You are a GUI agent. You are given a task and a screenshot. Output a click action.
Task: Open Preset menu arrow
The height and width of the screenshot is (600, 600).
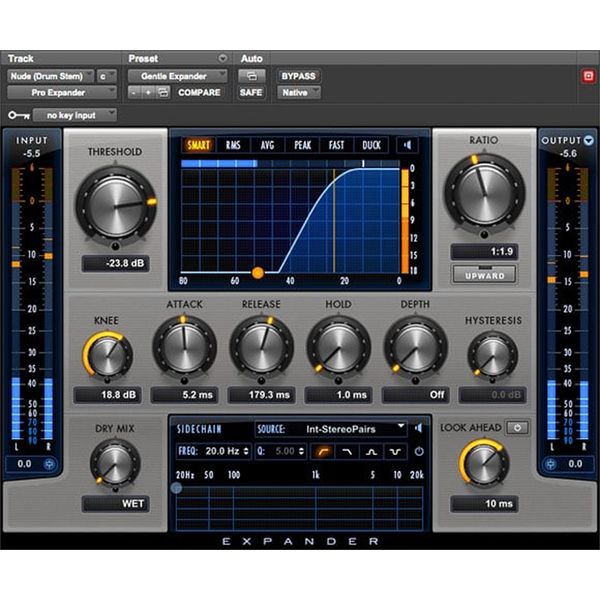pos(222,59)
